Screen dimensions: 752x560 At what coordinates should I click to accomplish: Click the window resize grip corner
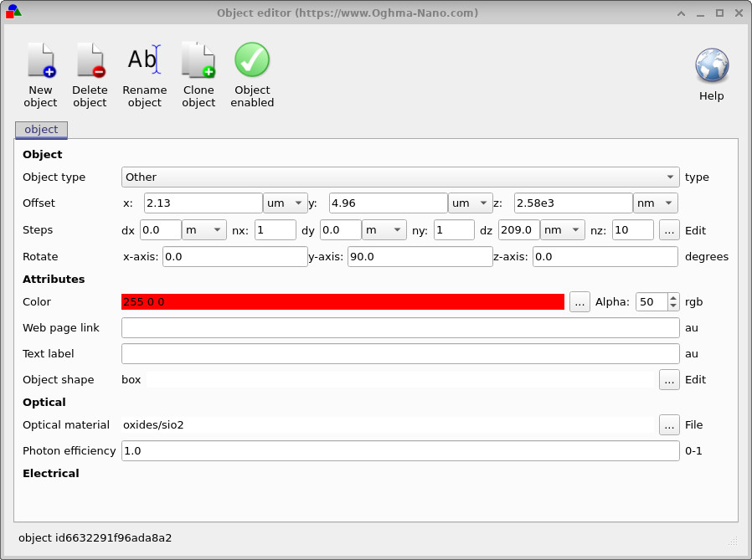(x=733, y=542)
